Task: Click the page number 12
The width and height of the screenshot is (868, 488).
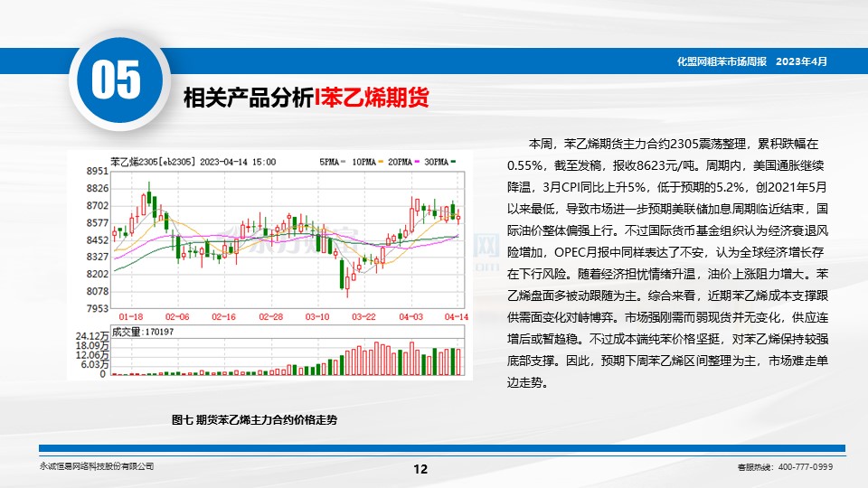Action: pos(420,468)
